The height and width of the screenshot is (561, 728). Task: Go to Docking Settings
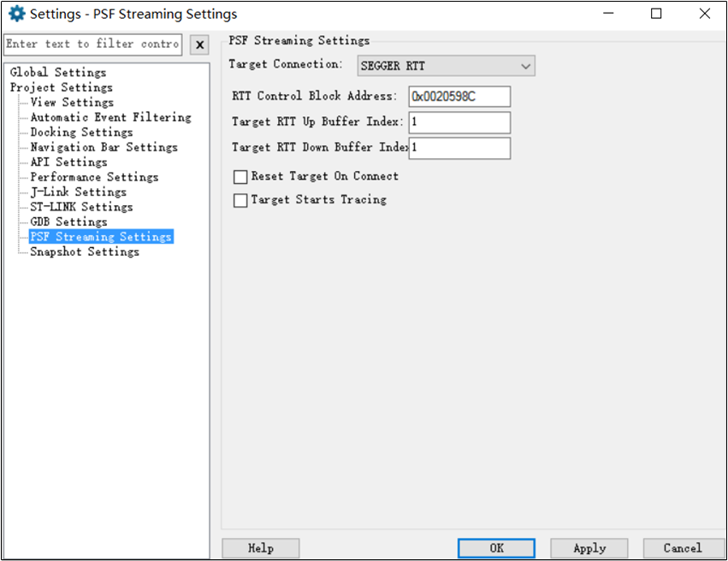pos(81,133)
